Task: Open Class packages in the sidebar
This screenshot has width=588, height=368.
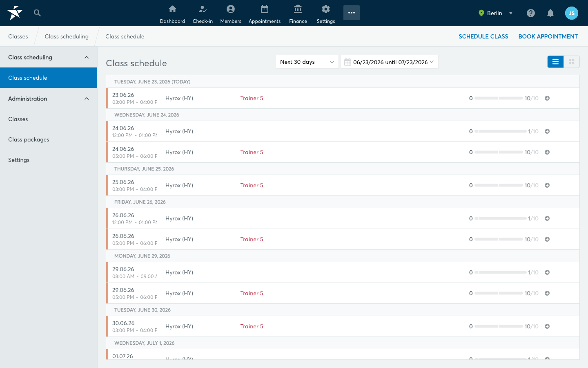Action: point(49,139)
